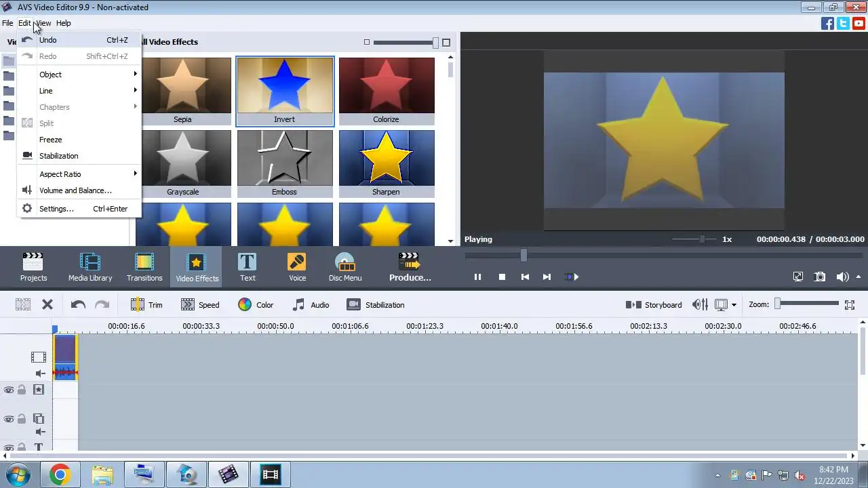The width and height of the screenshot is (868, 488).
Task: Select the Grayscale effect thumbnail
Action: [183, 164]
